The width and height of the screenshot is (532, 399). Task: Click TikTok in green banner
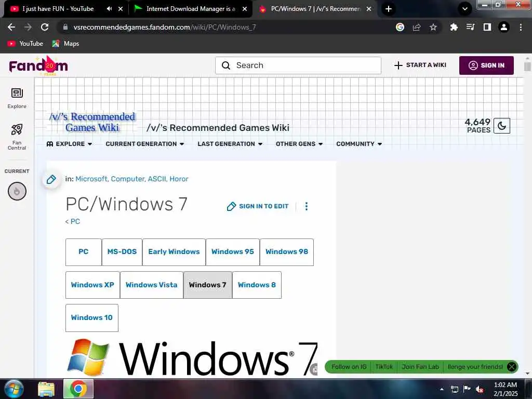[x=384, y=367]
